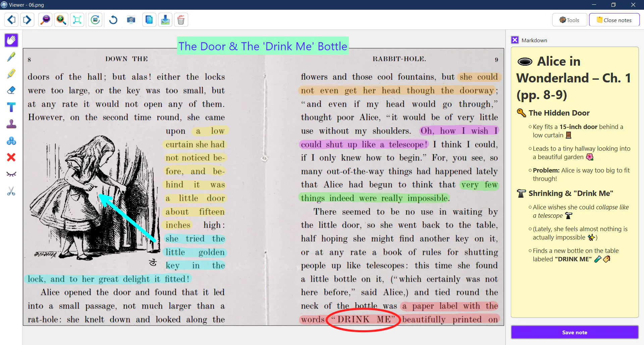The height and width of the screenshot is (345, 644).
Task: Click the copy document icon
Action: [x=149, y=20]
